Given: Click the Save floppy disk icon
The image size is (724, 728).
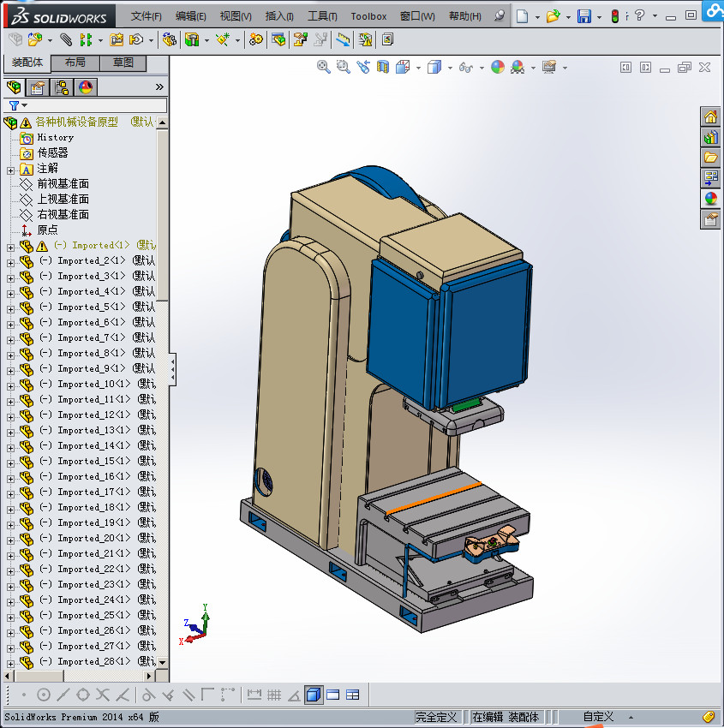Looking at the screenshot, I should [583, 16].
